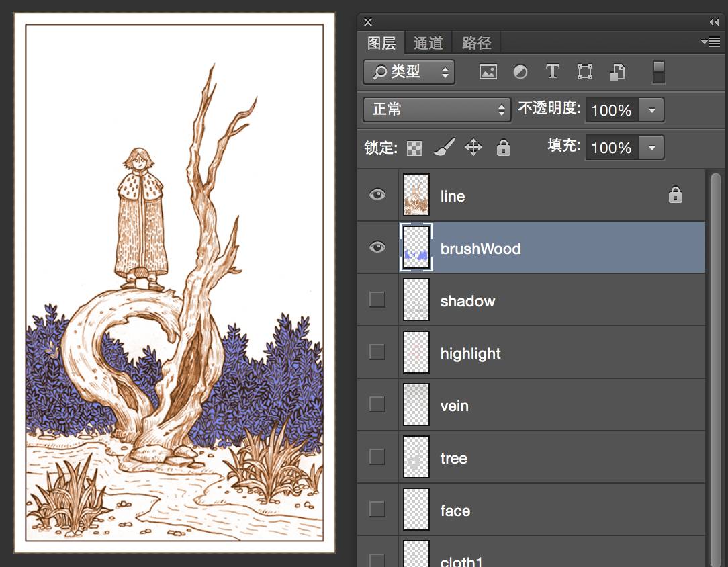Image resolution: width=728 pixels, height=567 pixels.
Task: Switch to the 通道 tab
Action: coord(428,43)
